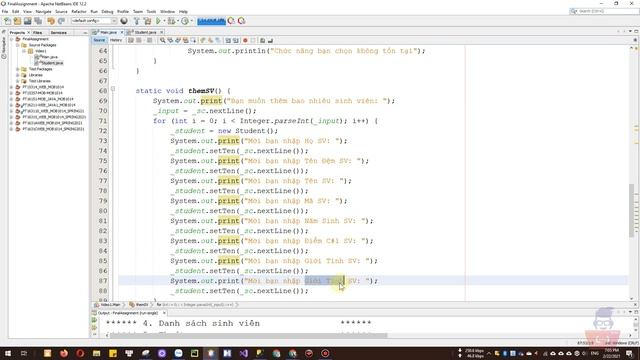Click the Rerun icon in Output panel
The width and height of the screenshot is (640, 360).
[x=94, y=320]
